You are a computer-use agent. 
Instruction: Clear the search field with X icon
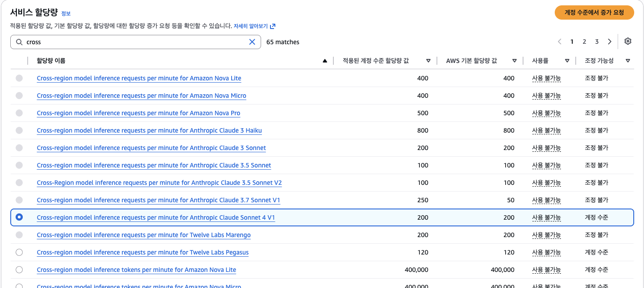coord(252,42)
